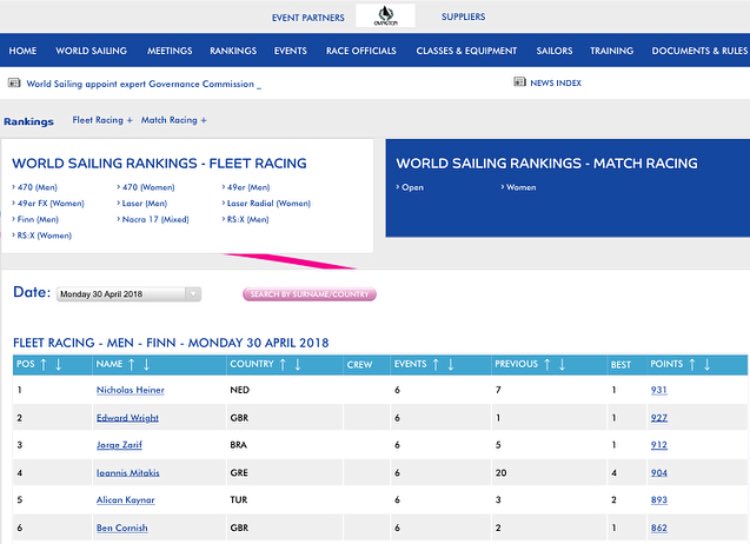Open sailor profile Nicholas Heiner
Viewport: 750px width, 550px height.
[x=130, y=390]
